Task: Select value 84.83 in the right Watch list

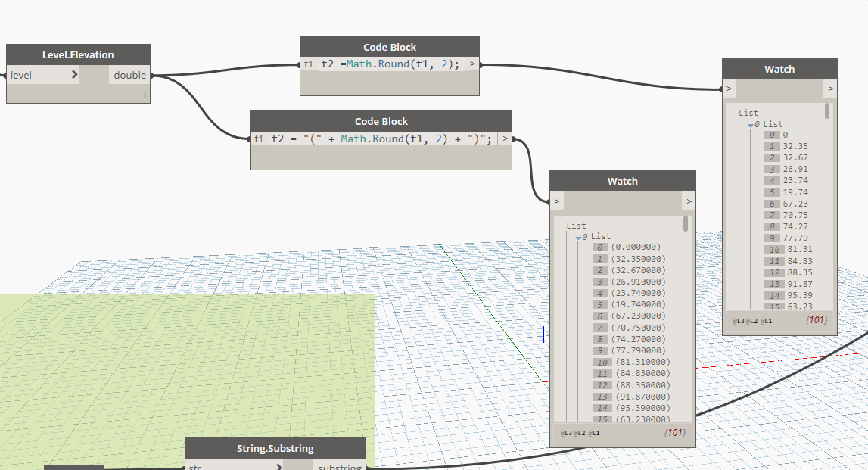Action: [800, 261]
